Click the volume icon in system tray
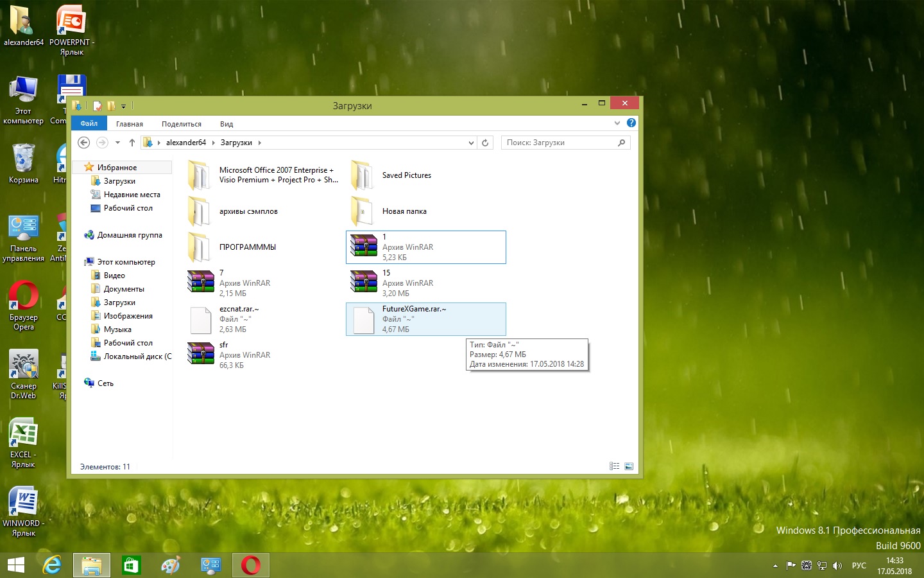Viewport: 924px width, 578px height. tap(837, 566)
